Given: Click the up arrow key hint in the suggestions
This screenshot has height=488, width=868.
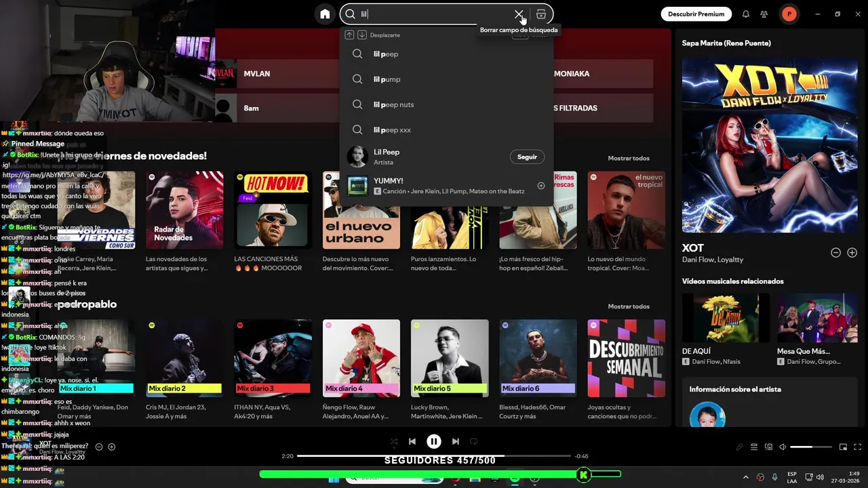Looking at the screenshot, I should click(349, 35).
